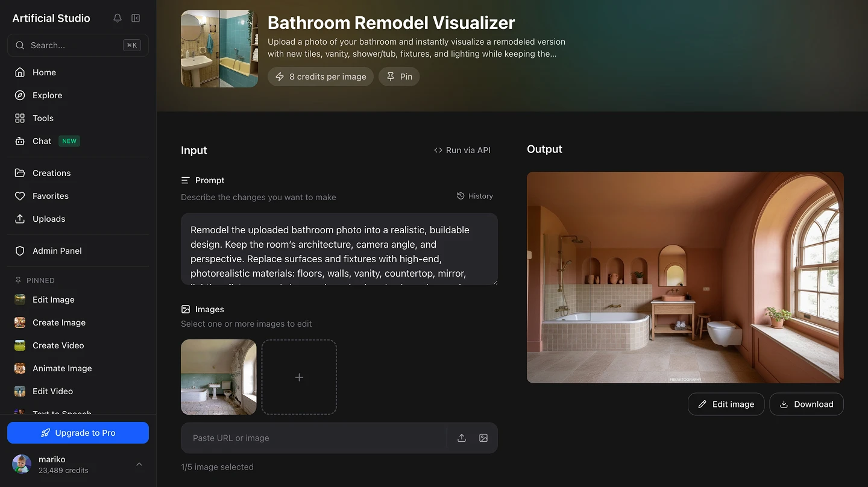
Task: Click the NEW badge next to Chat
Action: click(x=69, y=141)
